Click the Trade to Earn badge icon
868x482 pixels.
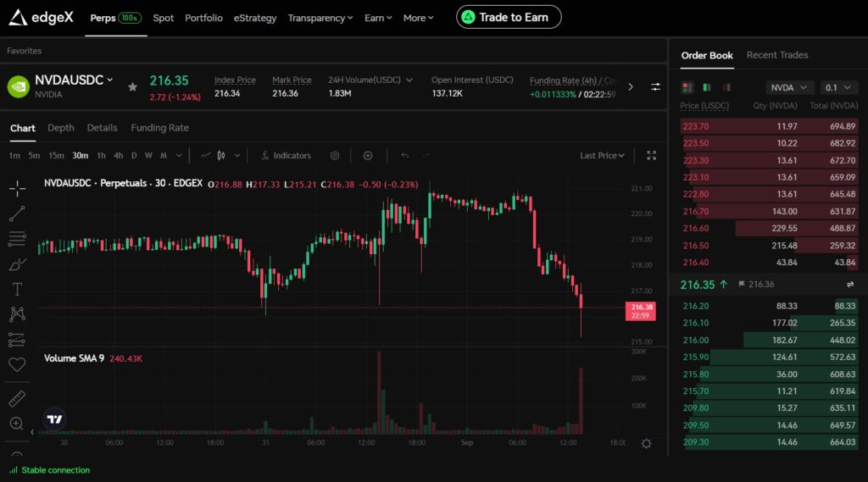pyautogui.click(x=468, y=17)
